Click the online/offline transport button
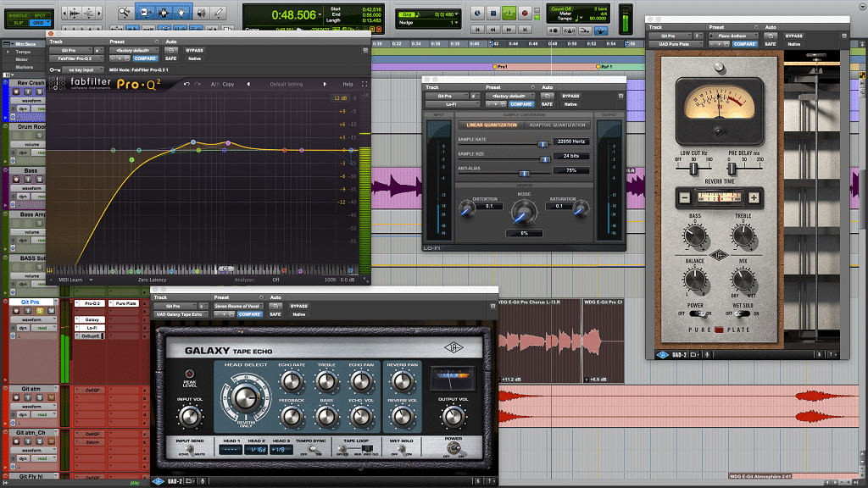This screenshot has height=488, width=868. tap(478, 14)
